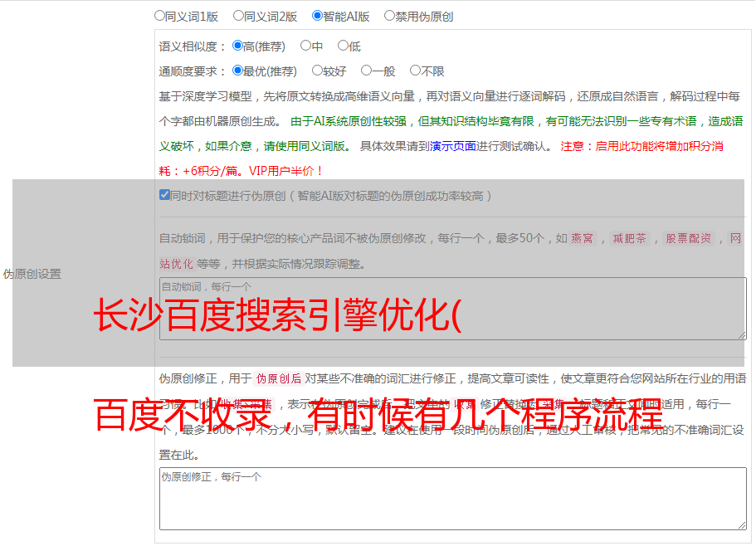Select 禁用伪原创 radio option
This screenshot has width=756, height=546.
coord(389,16)
